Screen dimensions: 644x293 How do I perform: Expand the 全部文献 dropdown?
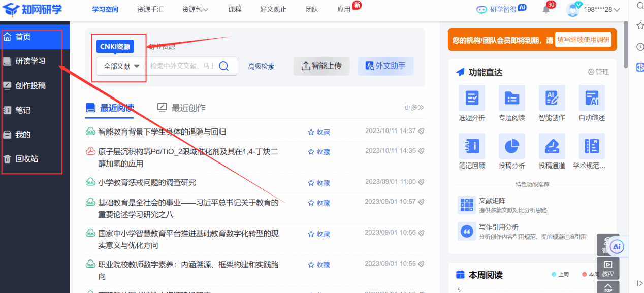coord(121,66)
